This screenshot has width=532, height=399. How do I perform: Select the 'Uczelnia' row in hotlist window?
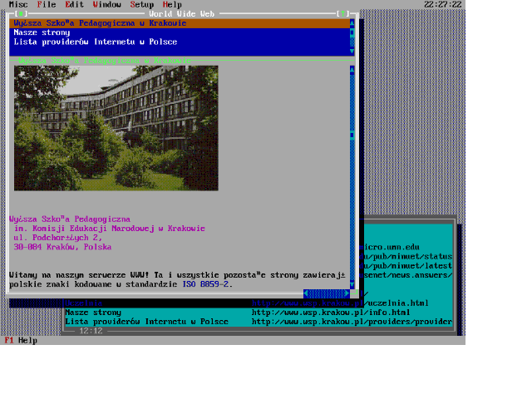tap(83, 303)
